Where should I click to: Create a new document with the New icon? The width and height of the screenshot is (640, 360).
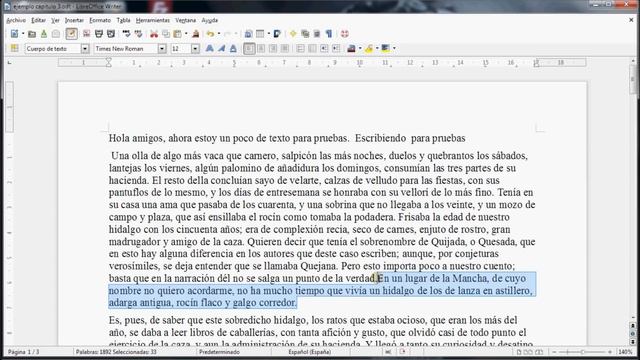coord(14,34)
